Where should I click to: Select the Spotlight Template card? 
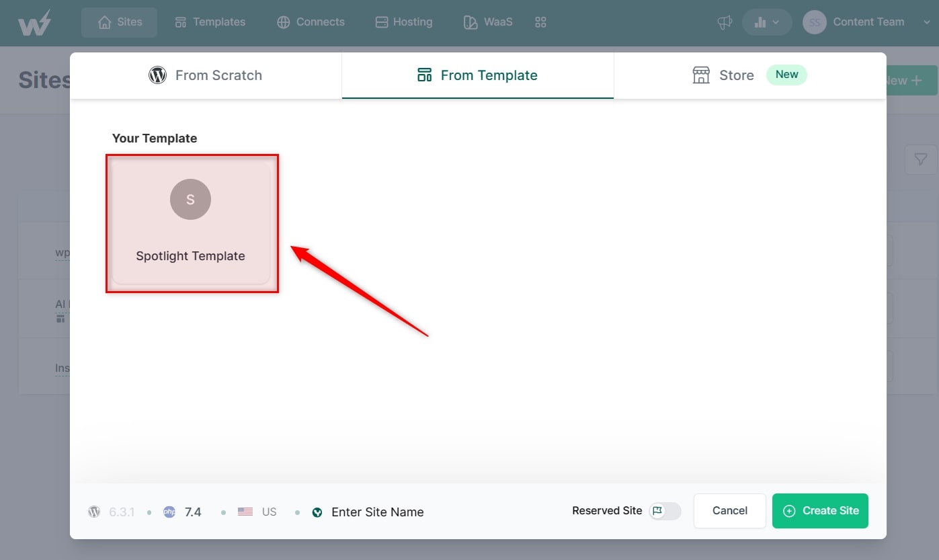[191, 223]
